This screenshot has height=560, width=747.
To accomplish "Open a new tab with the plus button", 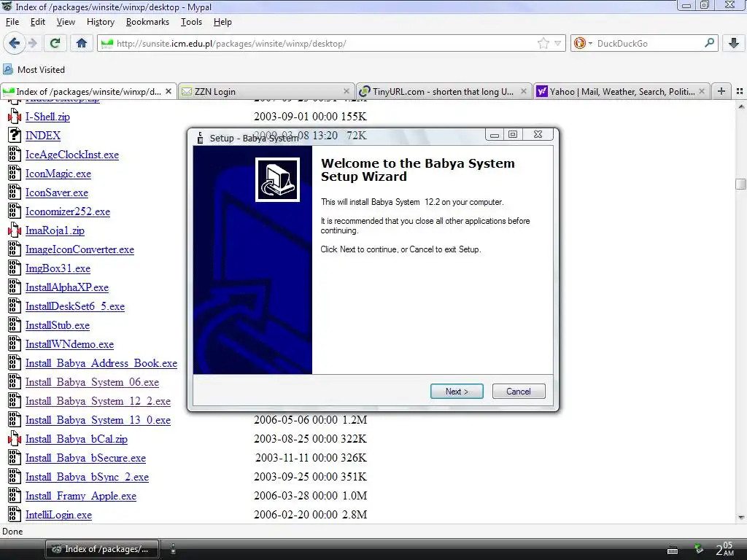I will tap(721, 91).
